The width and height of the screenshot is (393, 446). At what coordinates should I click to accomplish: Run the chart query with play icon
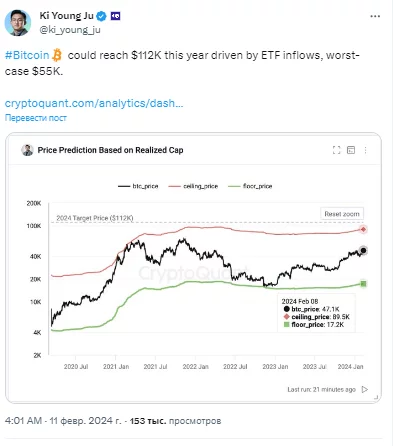click(x=365, y=389)
